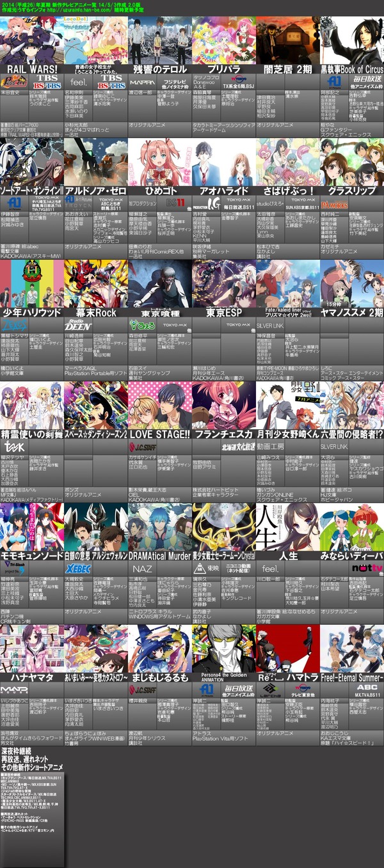Screen dimensions: 384x868
Task: Click the Studio DEEN logo under 幕末Rock
Action: [78, 326]
